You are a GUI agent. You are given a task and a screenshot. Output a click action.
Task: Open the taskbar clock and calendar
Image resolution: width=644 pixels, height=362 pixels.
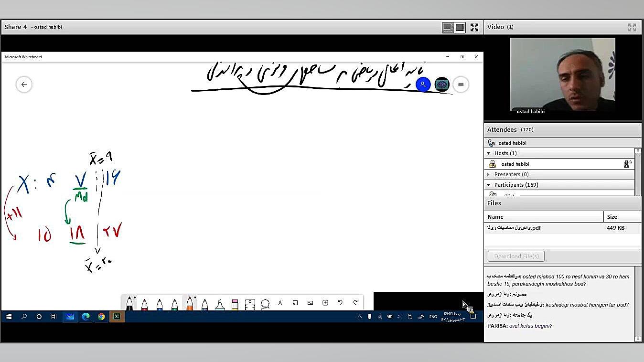(x=452, y=317)
